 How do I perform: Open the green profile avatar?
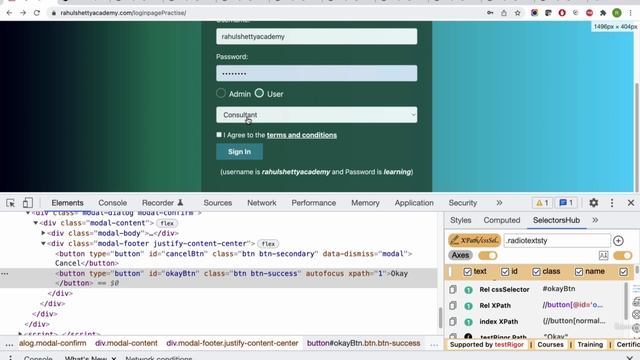pos(617,13)
